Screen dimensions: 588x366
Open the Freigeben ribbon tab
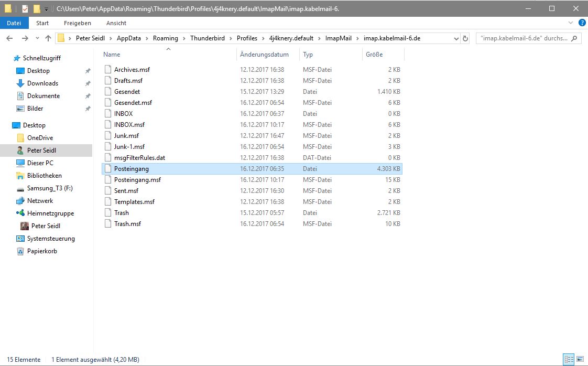tap(77, 23)
